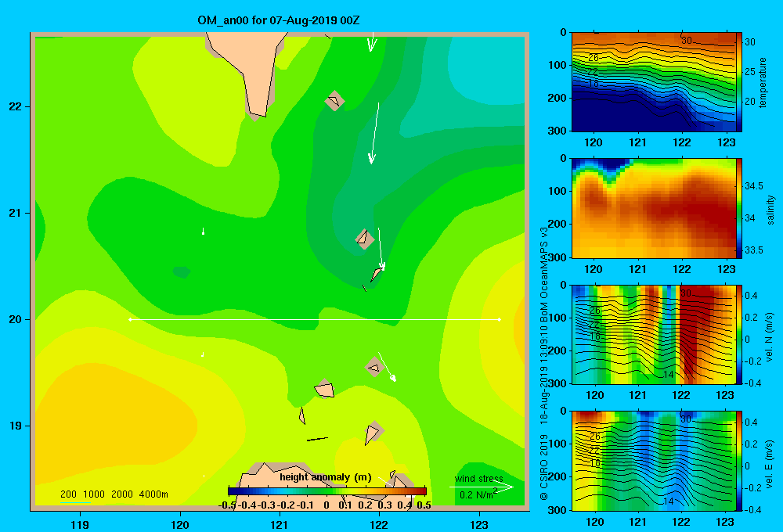Click the "height anomaly (m)" label

pyautogui.click(x=326, y=477)
